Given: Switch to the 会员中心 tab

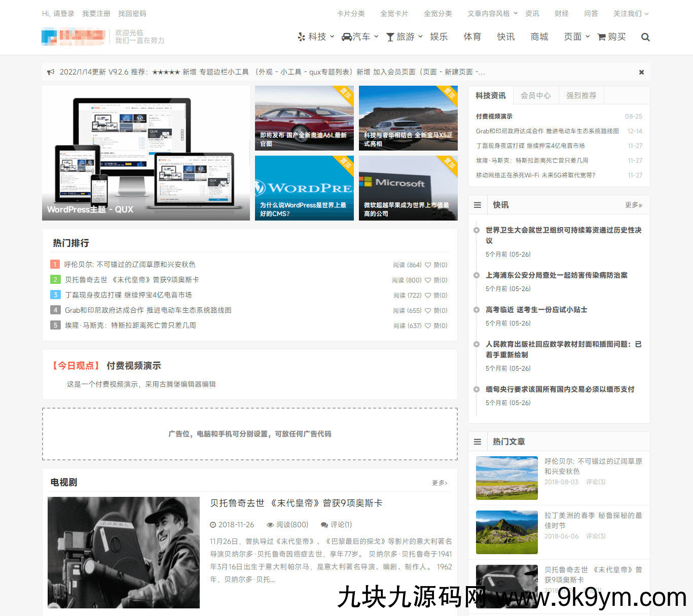Looking at the screenshot, I should click(535, 95).
